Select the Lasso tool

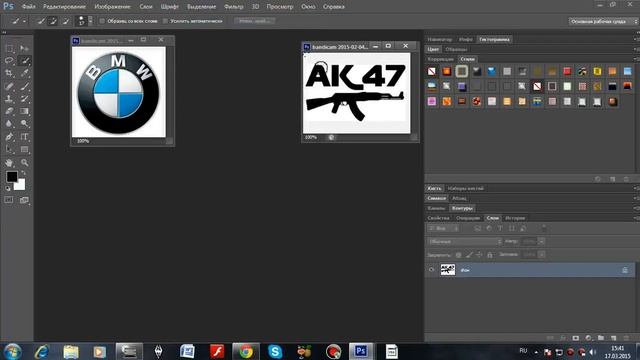click(x=9, y=61)
